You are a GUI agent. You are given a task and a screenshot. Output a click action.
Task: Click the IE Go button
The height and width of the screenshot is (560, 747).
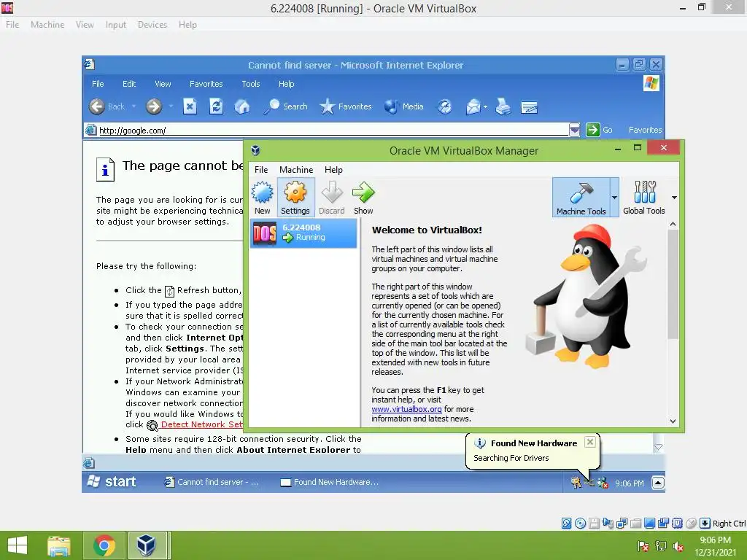pos(599,130)
